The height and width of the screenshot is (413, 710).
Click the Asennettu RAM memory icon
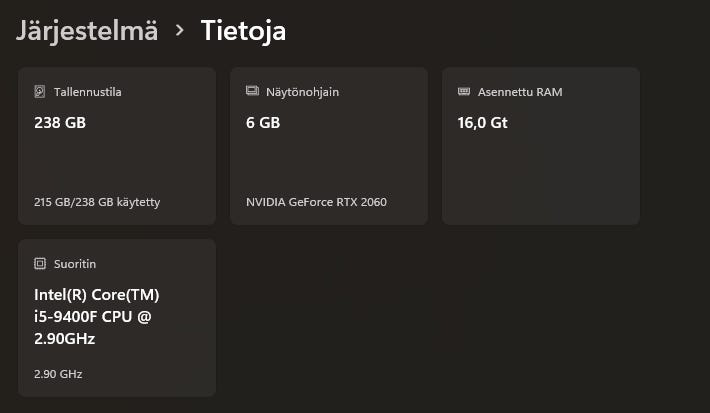464,92
